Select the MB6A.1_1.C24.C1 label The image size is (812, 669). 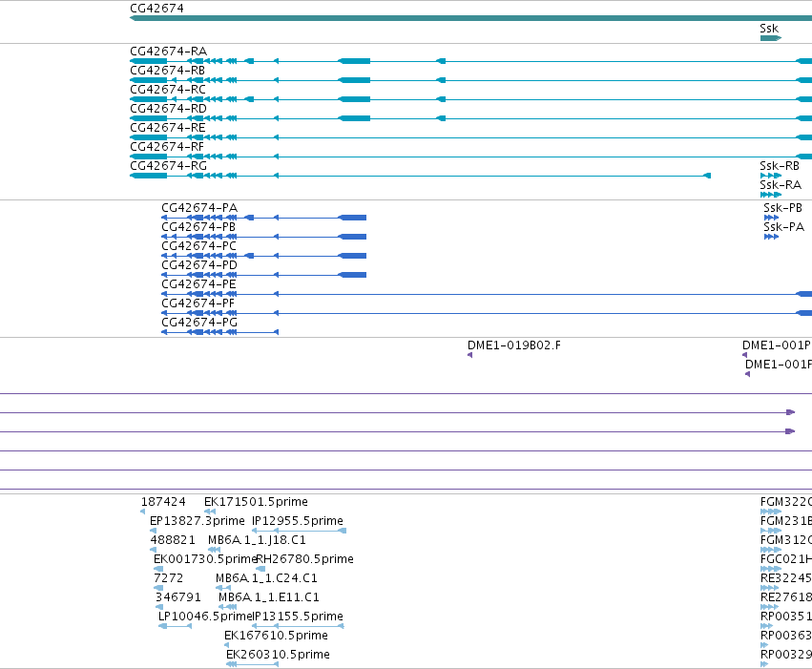266,579
